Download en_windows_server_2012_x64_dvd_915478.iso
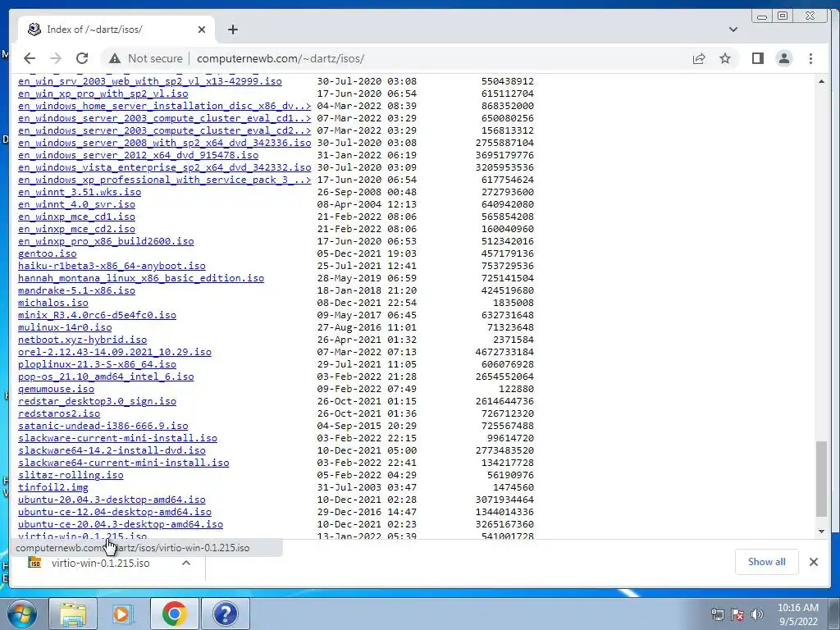840x630 pixels. [138, 155]
